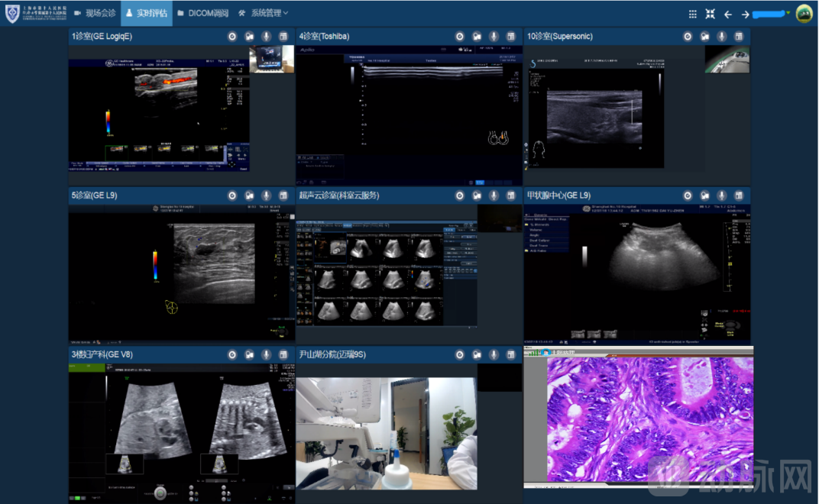Expand the 系统管理 dropdown menu
Viewport: 819px width, 504px height.
pos(264,14)
